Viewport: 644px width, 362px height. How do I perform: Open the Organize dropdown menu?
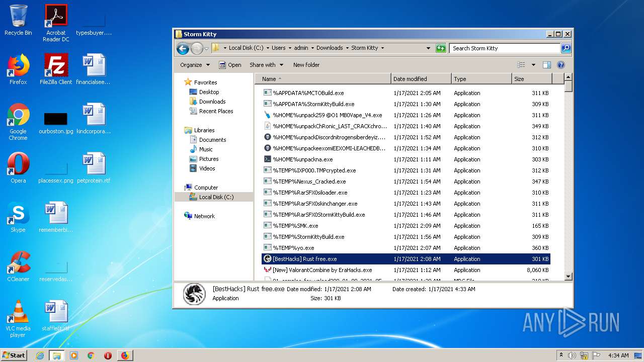[x=195, y=65]
